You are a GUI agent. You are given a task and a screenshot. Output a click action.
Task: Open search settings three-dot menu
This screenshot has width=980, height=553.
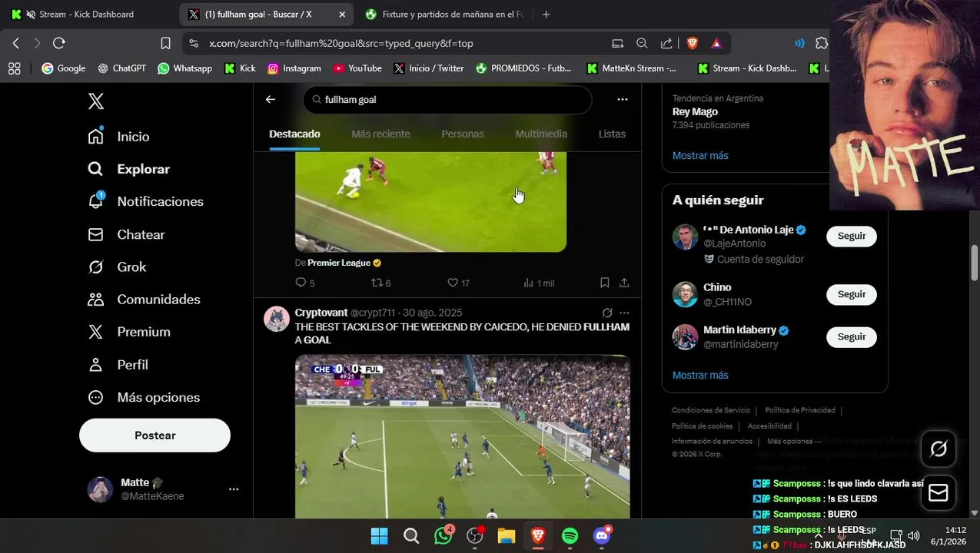(623, 99)
